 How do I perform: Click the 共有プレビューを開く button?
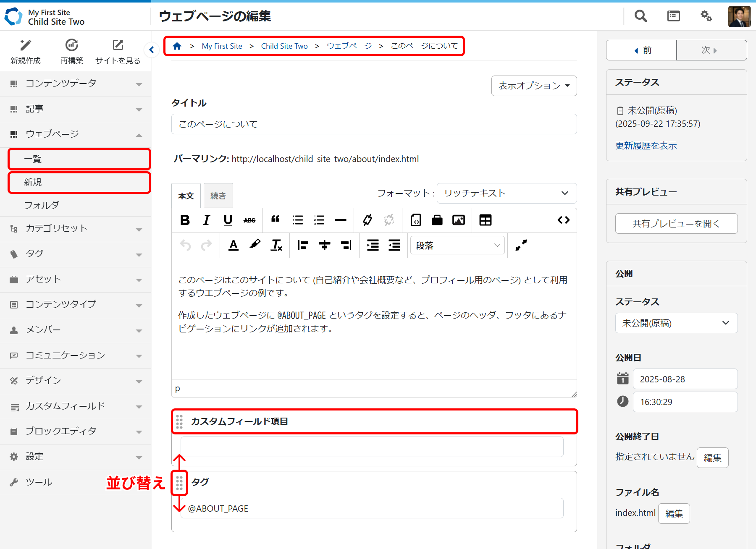tap(676, 224)
